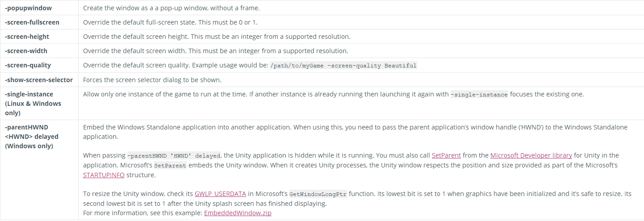Click the -screen-quality argument name
This screenshot has height=221, width=644.
(x=28, y=65)
